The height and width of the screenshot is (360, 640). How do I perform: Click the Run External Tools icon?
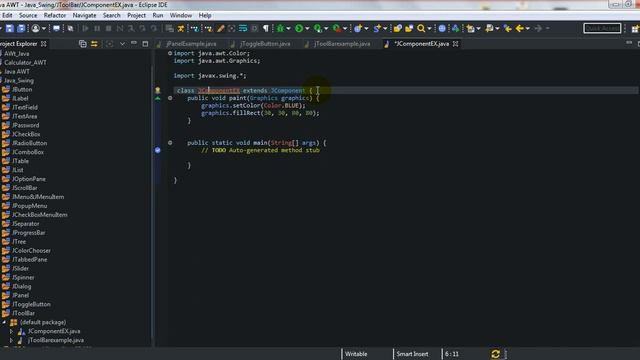pyautogui.click(x=337, y=28)
